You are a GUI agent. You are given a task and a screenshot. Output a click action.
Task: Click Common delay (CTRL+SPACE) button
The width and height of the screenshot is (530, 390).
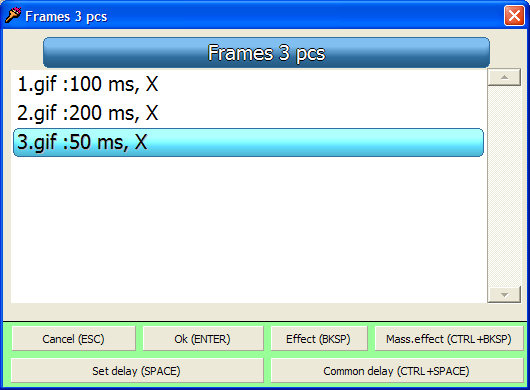click(x=397, y=371)
